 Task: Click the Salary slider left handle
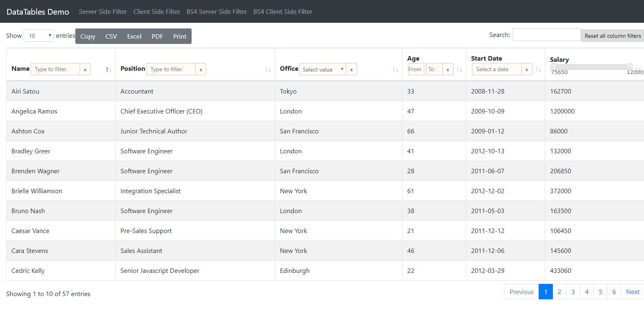coord(554,66)
